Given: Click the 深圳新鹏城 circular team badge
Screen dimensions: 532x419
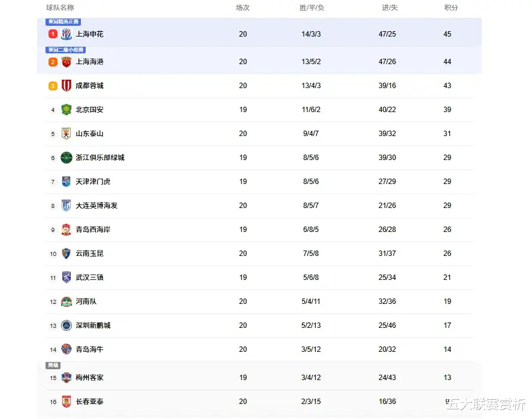Looking at the screenshot, I should 66,325.
